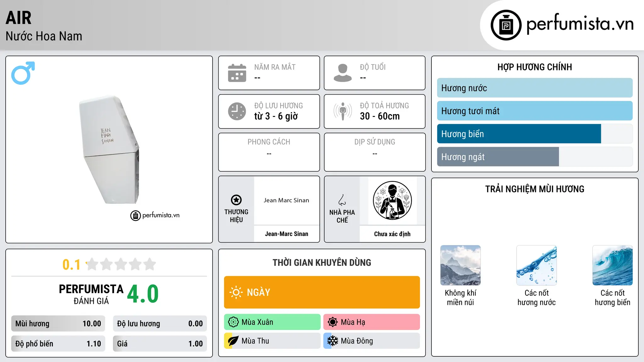This screenshot has height=362, width=644.
Task: Click the '30 - 60cm' sillage value
Action: coord(380,116)
